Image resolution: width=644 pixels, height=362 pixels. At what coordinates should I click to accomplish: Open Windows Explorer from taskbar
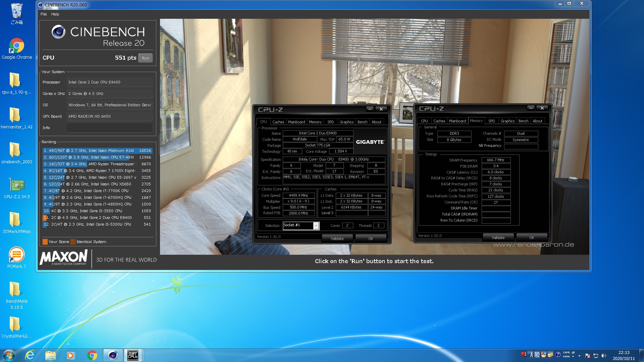tap(50, 355)
